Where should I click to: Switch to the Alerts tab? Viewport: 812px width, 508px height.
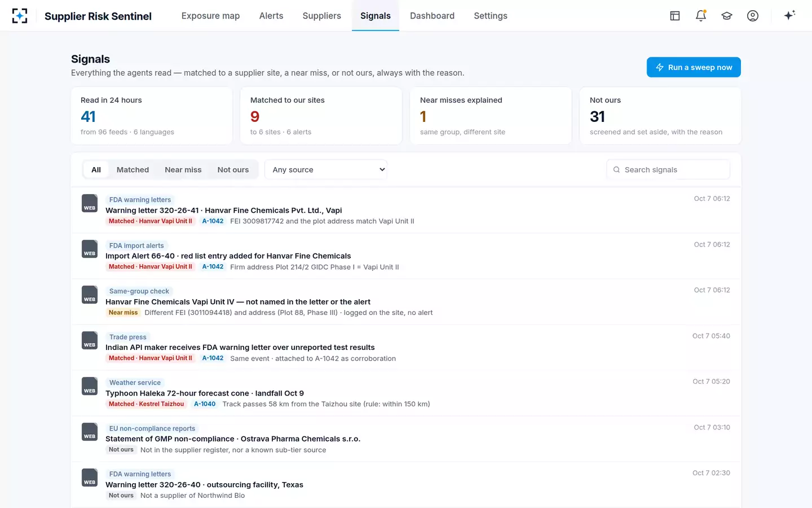(271, 16)
